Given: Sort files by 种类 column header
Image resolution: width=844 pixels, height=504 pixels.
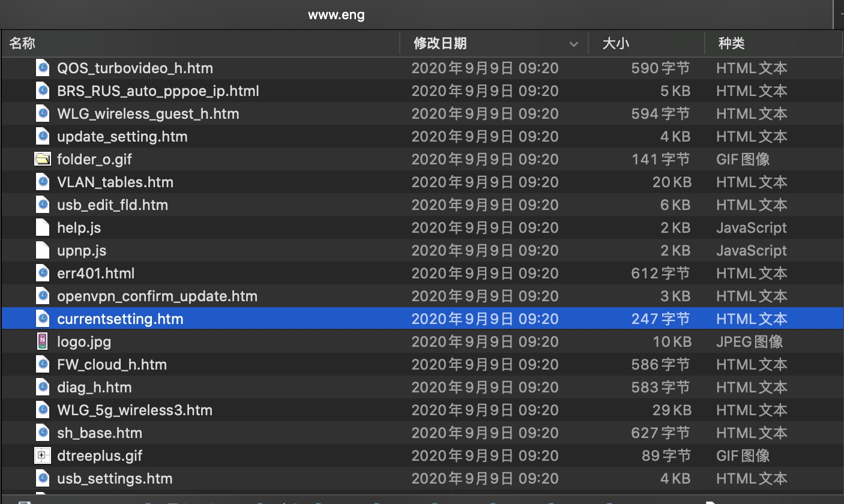Looking at the screenshot, I should pos(731,43).
